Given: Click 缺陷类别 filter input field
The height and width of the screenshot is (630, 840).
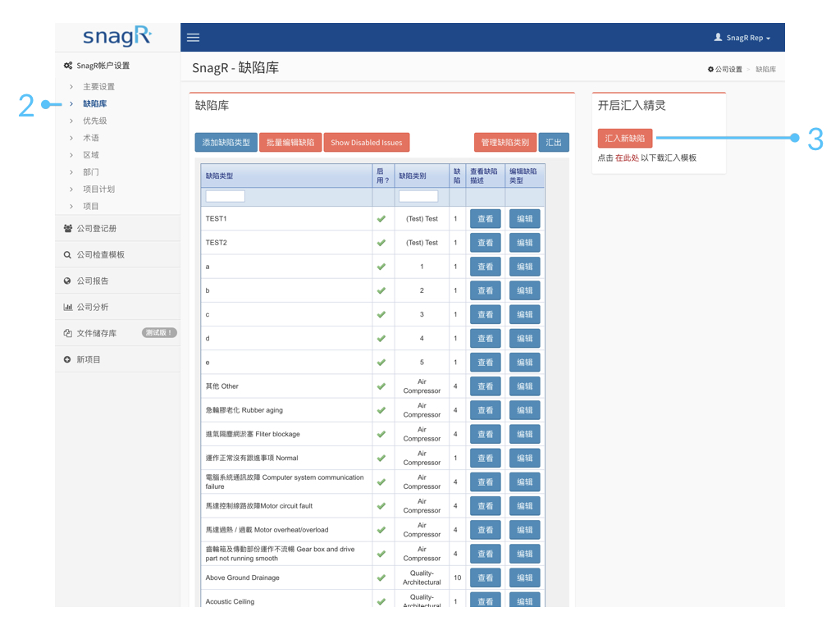Looking at the screenshot, I should [x=418, y=197].
